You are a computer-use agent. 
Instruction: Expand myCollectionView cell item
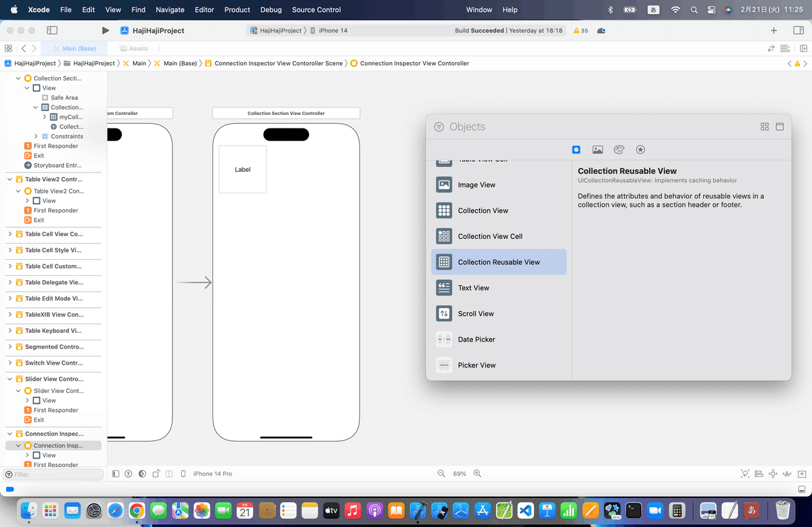[x=45, y=117]
